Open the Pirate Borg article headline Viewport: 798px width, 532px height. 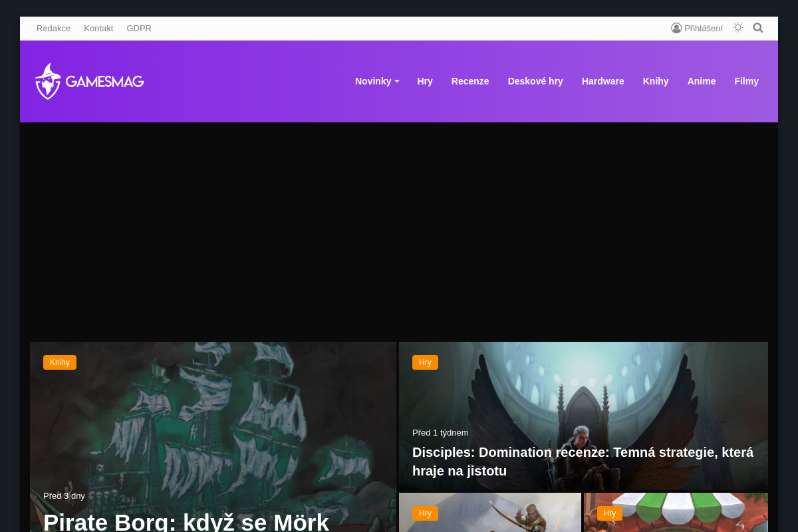click(x=186, y=521)
